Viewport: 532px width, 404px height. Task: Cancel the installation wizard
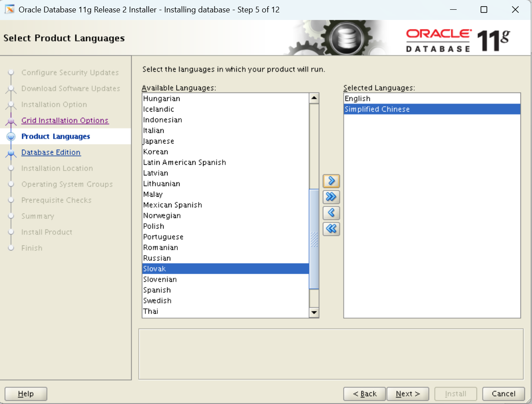coord(503,393)
